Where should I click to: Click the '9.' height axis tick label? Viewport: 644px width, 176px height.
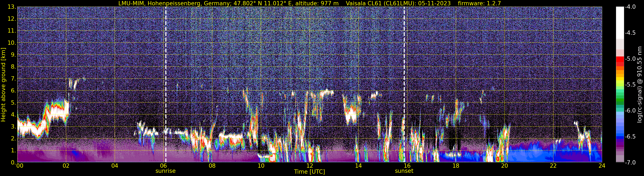[13, 55]
